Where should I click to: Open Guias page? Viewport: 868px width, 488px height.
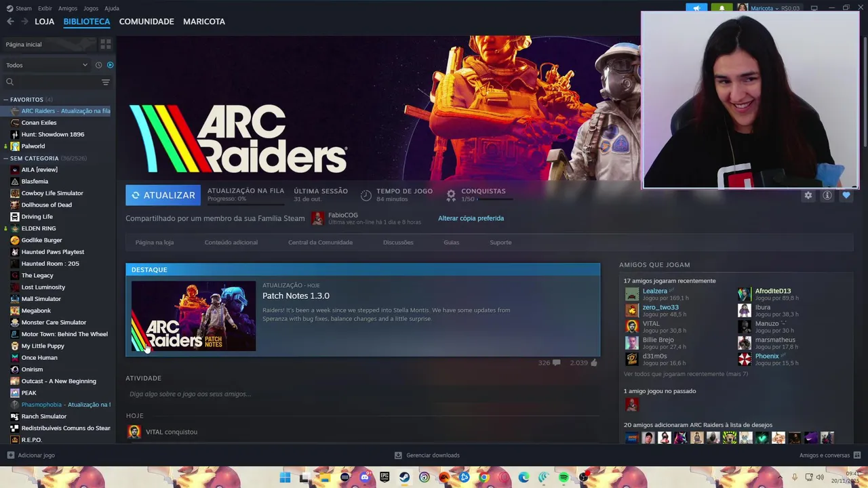[452, 243]
